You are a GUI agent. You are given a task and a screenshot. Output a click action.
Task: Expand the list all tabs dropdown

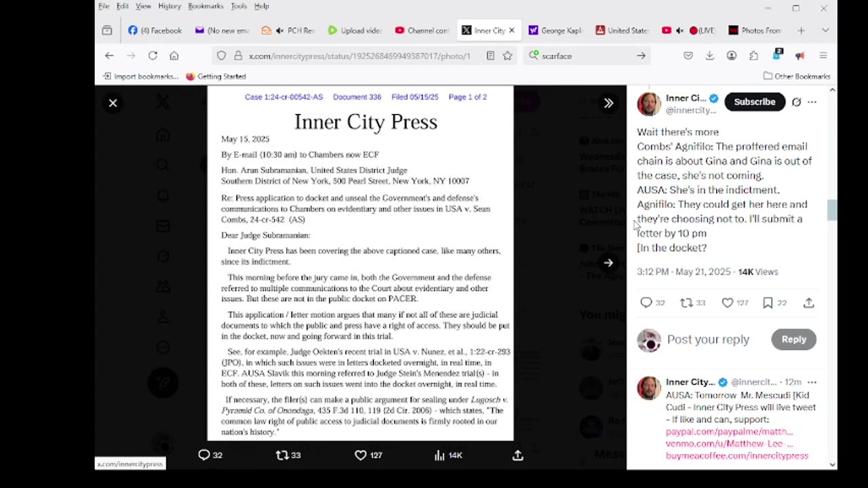[825, 30]
